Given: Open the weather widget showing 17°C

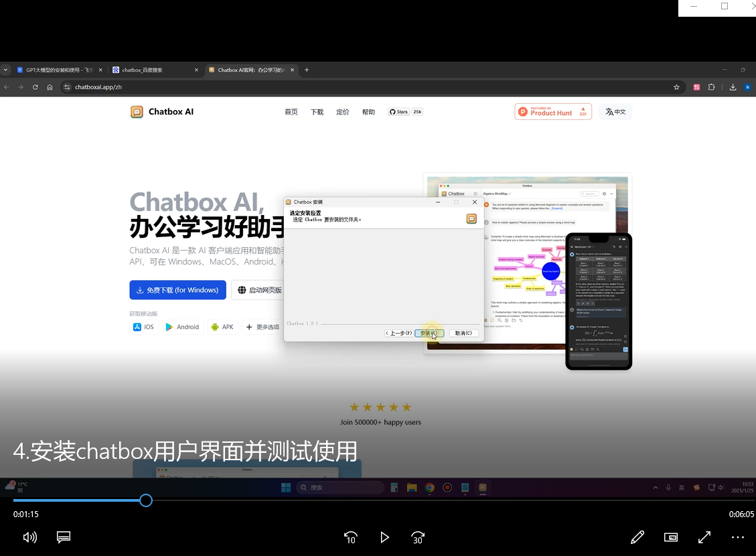Looking at the screenshot, I should pos(16,487).
